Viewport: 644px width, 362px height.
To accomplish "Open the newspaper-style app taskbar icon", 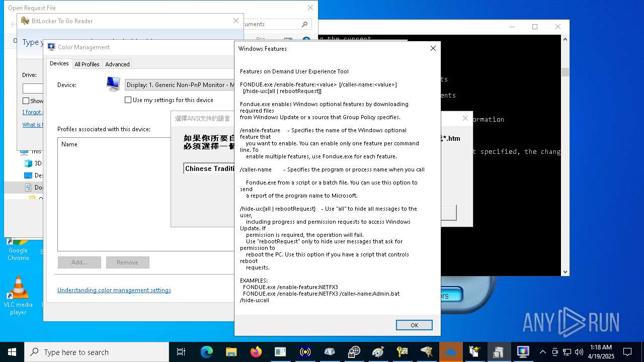I will point(280,352).
